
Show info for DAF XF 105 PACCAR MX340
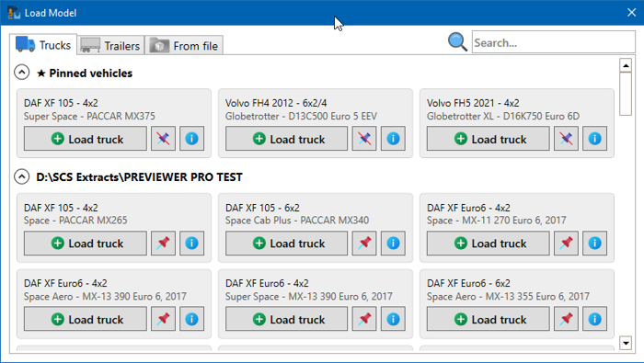pos(393,244)
